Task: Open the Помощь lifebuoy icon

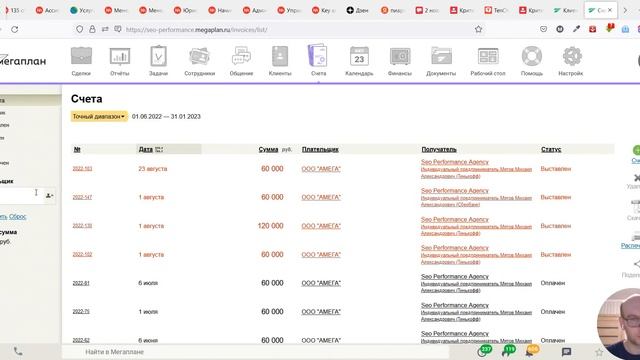Action: (x=532, y=56)
